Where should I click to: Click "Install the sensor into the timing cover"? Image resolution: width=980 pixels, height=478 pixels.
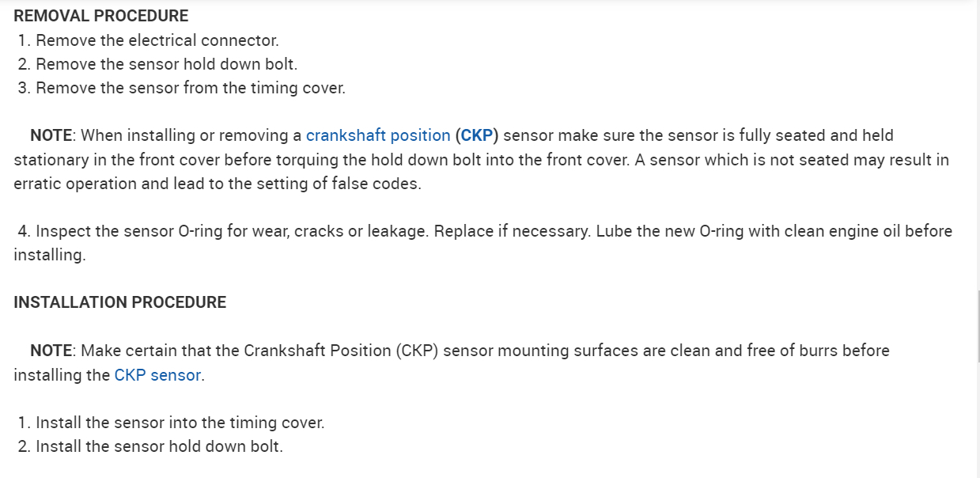[180, 423]
